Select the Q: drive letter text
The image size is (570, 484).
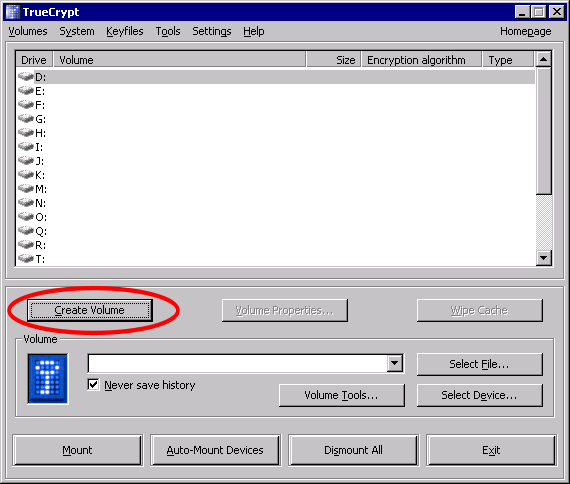click(x=41, y=231)
